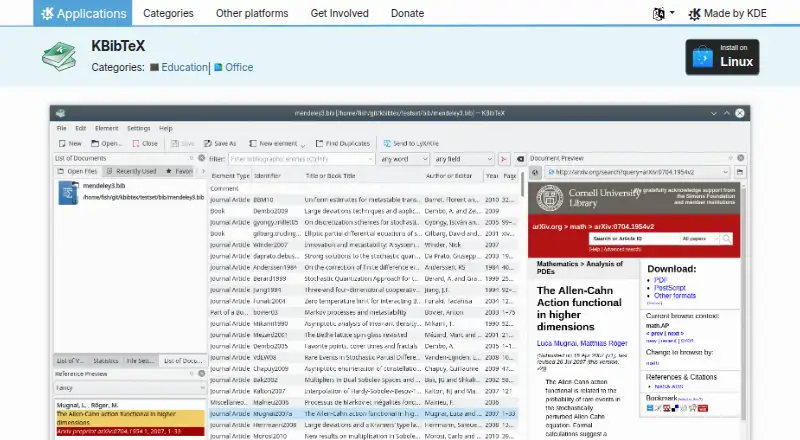
Task: Open the language selector dropdown
Action: pos(663,14)
